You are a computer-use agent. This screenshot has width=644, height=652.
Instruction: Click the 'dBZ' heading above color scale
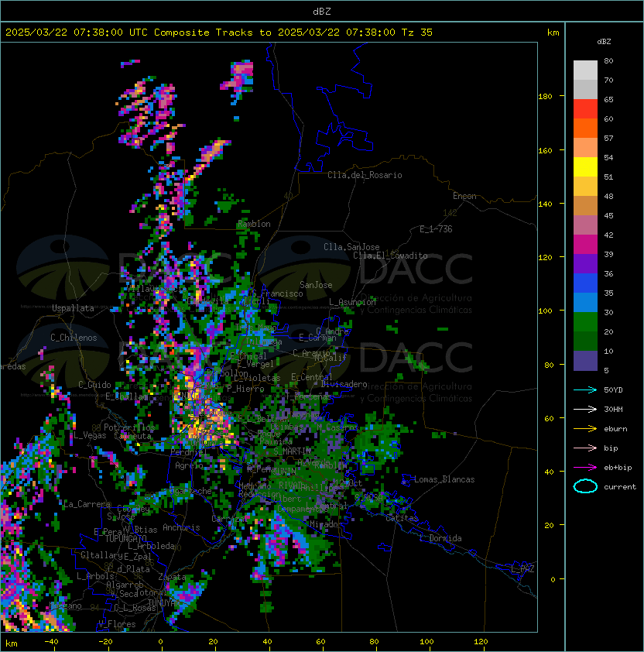coord(604,42)
